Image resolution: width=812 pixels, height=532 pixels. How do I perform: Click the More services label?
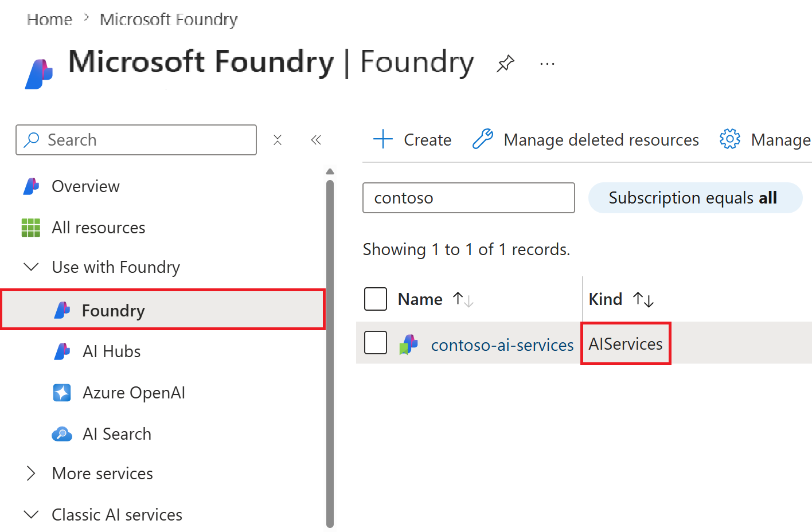(103, 474)
